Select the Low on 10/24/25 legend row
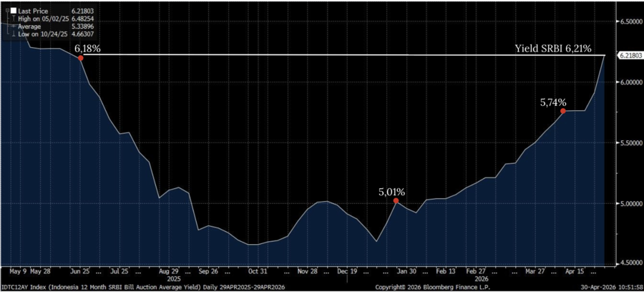 (x=42, y=34)
